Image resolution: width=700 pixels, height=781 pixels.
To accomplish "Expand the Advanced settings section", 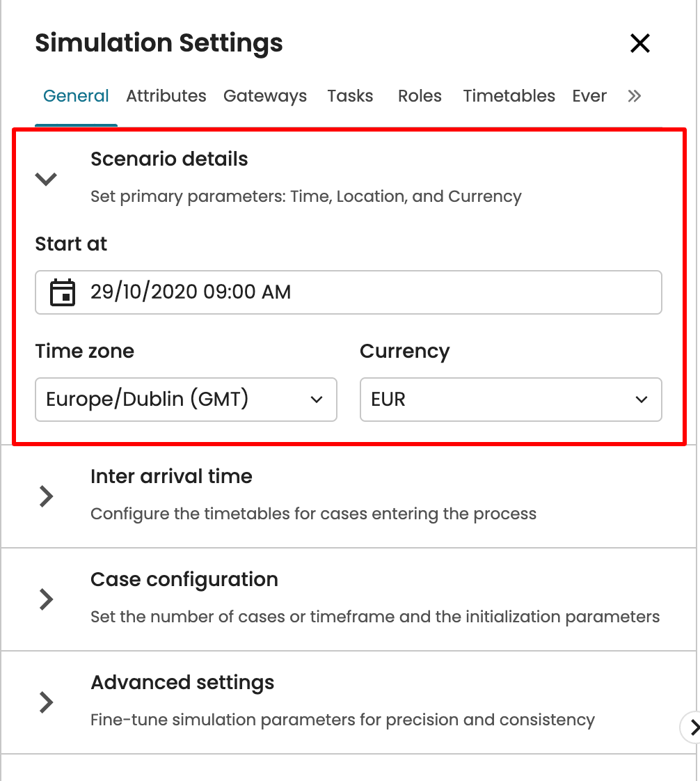I will [x=47, y=702].
